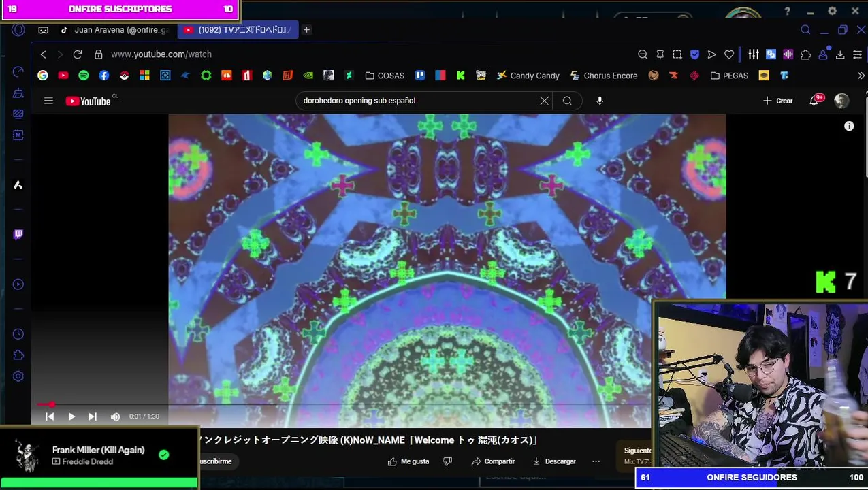868x490 pixels.
Task: Open sidebar history clock icon
Action: (x=18, y=334)
